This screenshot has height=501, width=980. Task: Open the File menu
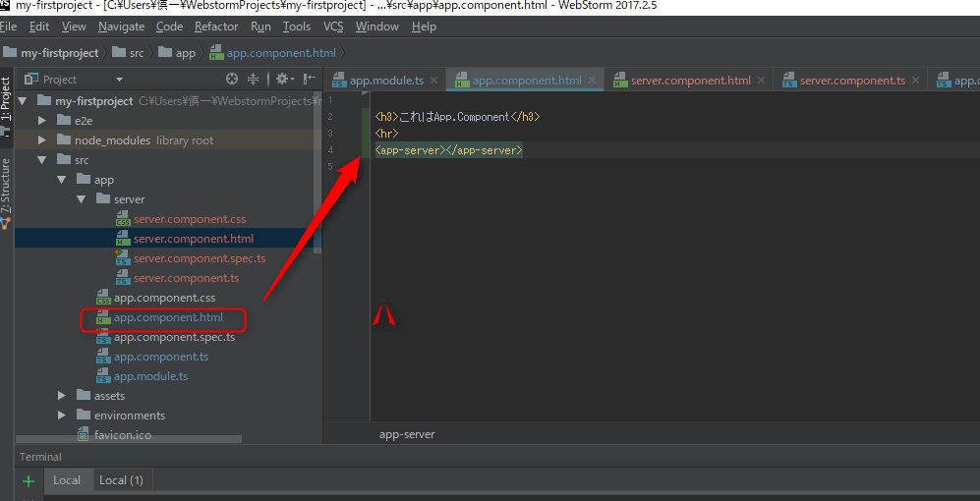pyautogui.click(x=8, y=27)
